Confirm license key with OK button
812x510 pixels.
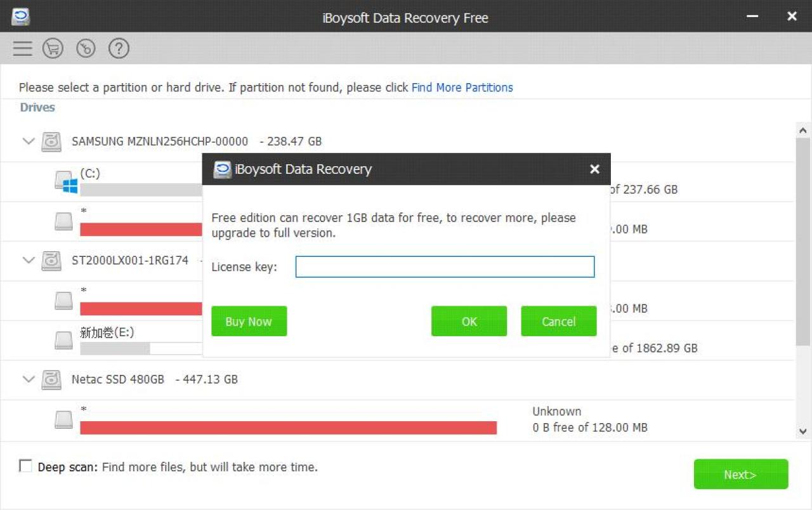click(469, 321)
